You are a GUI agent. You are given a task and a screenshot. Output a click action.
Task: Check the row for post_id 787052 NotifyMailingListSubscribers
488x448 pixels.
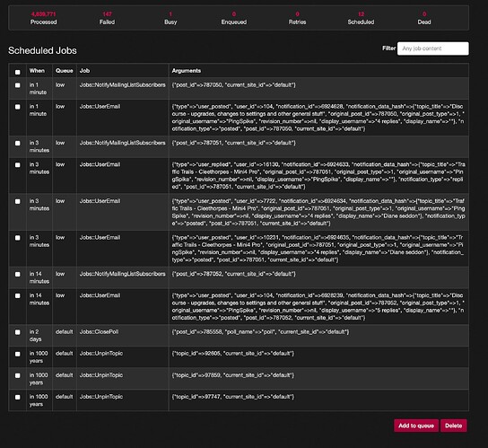[18, 275]
